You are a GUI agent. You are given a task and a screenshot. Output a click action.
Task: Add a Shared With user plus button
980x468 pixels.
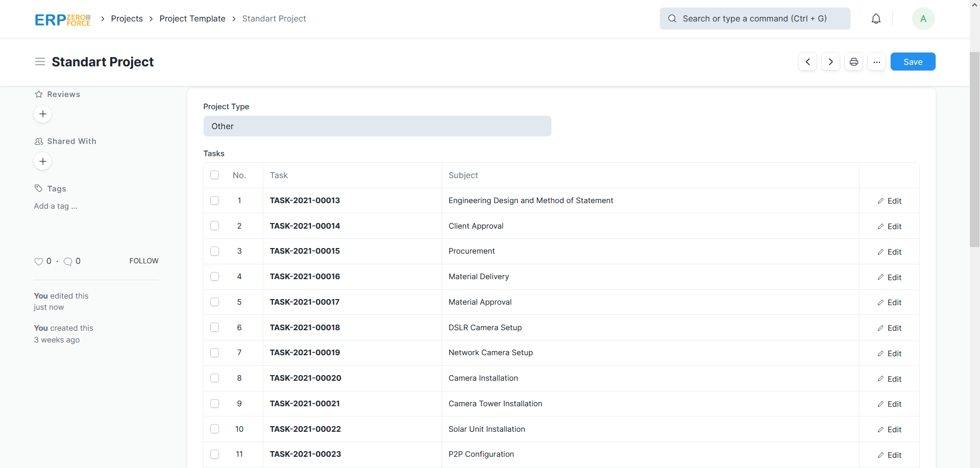[x=43, y=161]
